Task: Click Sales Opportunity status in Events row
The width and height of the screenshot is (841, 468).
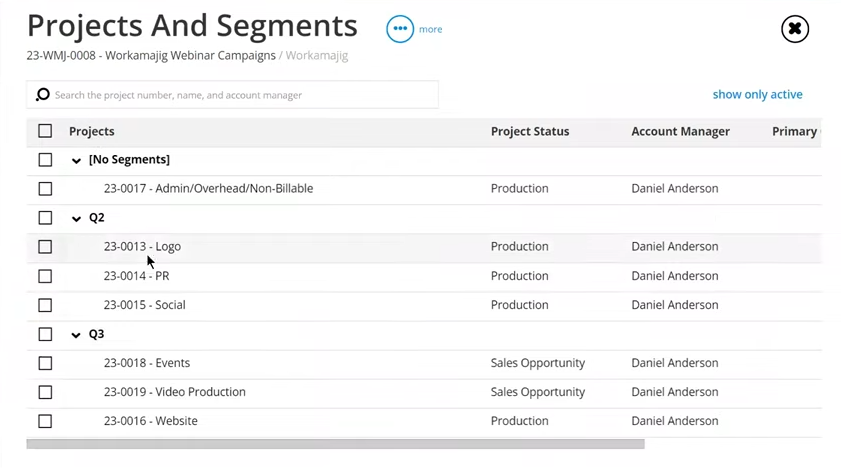Action: [x=537, y=363]
